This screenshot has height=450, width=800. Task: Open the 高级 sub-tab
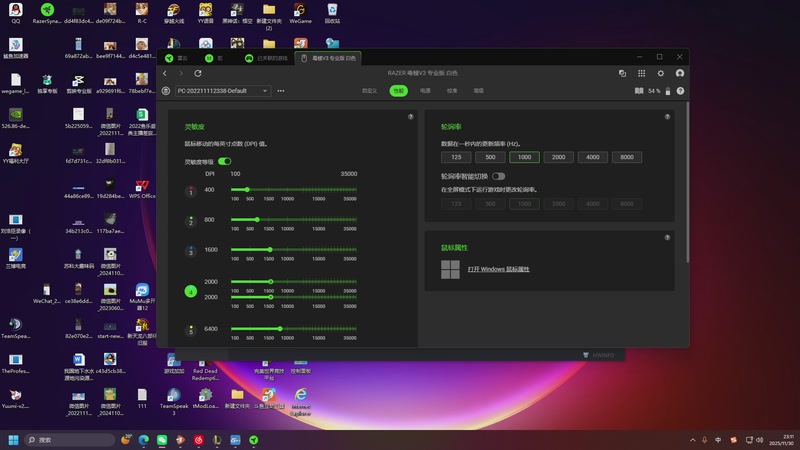[x=479, y=91]
